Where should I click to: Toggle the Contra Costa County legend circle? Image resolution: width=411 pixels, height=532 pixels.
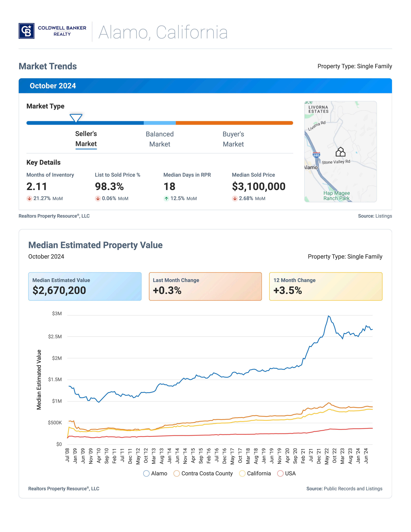coord(176,473)
